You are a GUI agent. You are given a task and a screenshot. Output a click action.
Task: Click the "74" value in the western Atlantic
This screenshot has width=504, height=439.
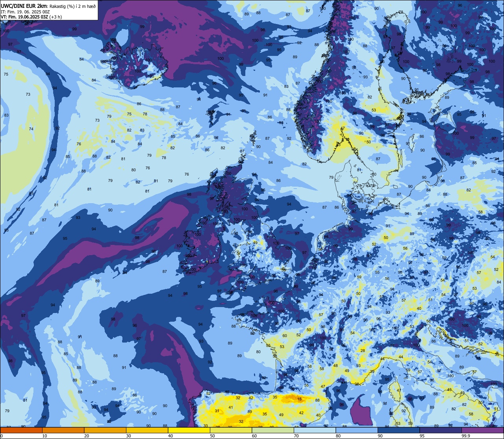point(31,129)
